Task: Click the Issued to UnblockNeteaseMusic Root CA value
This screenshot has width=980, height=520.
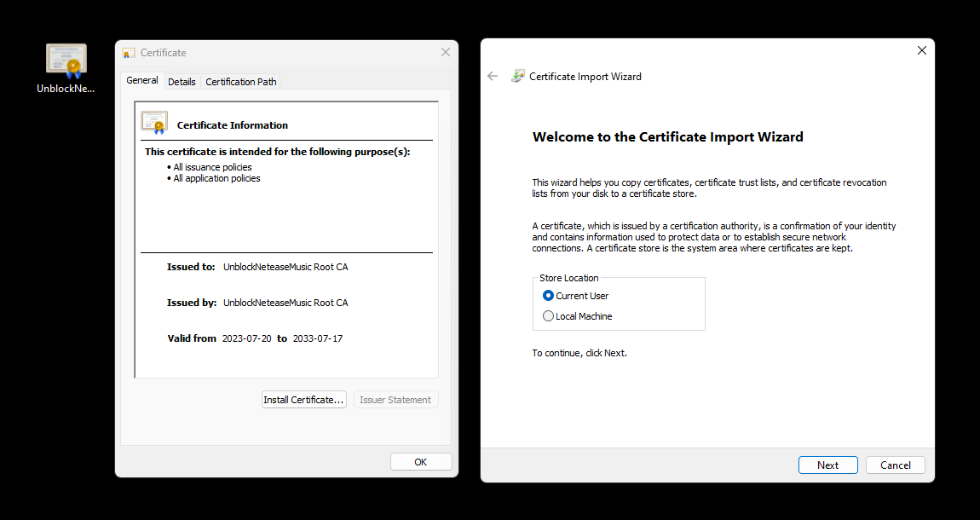Action: click(285, 267)
